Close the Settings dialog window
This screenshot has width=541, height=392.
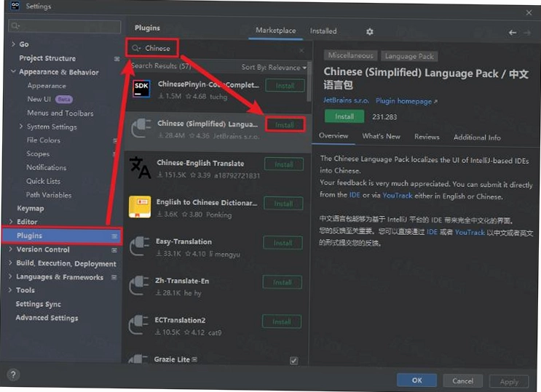pos(529,13)
